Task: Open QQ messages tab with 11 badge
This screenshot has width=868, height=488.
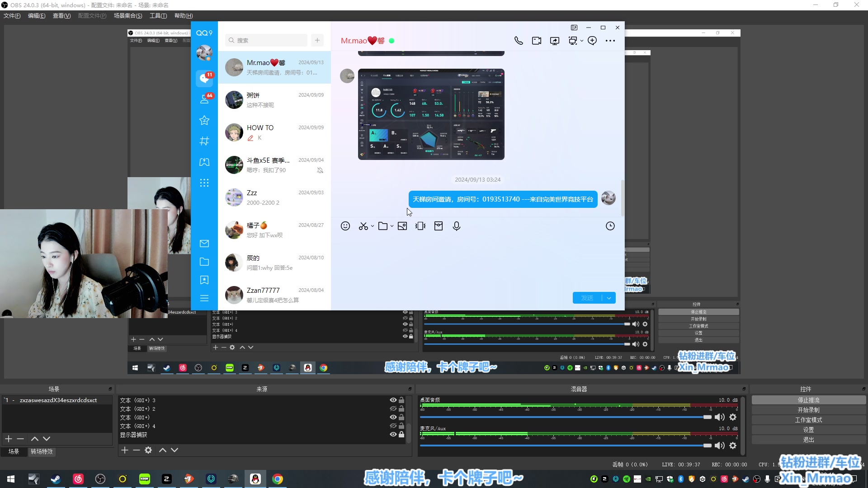Action: pyautogui.click(x=204, y=78)
